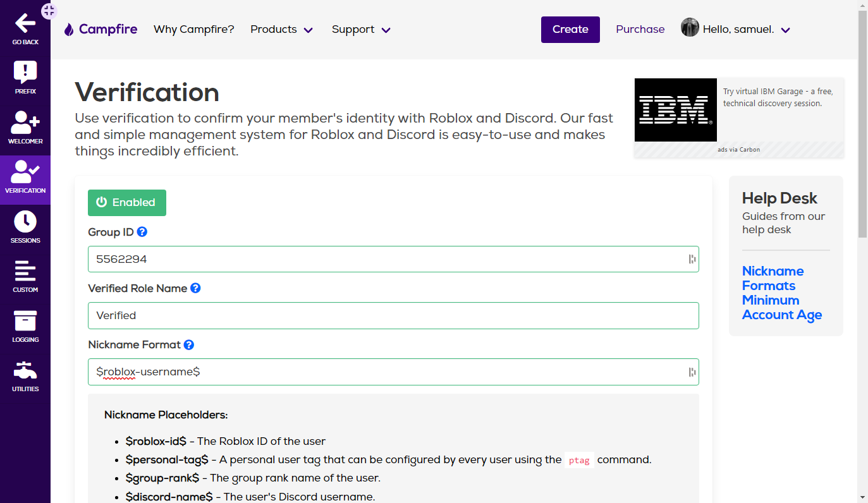
Task: Click the Help Desk heading
Action: (x=779, y=198)
